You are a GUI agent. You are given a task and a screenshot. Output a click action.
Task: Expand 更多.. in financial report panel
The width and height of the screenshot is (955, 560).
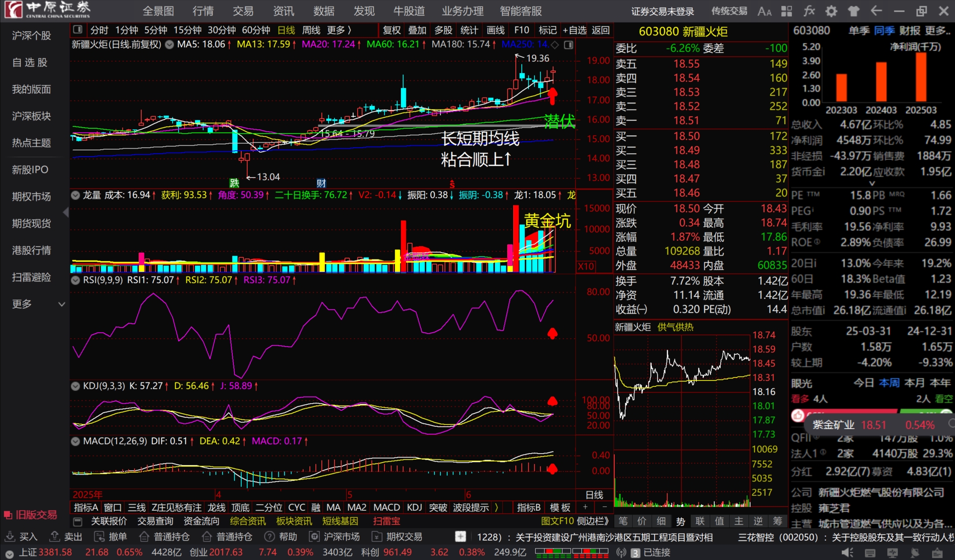(x=938, y=30)
